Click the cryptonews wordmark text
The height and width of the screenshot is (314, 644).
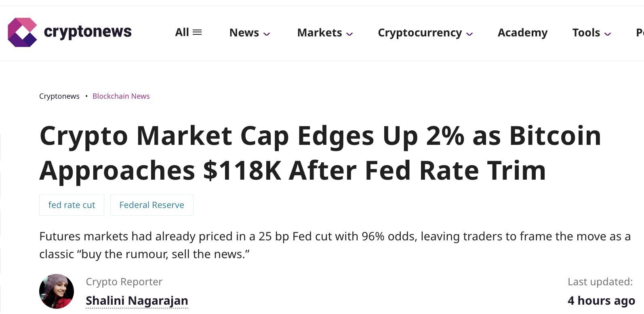(88, 32)
